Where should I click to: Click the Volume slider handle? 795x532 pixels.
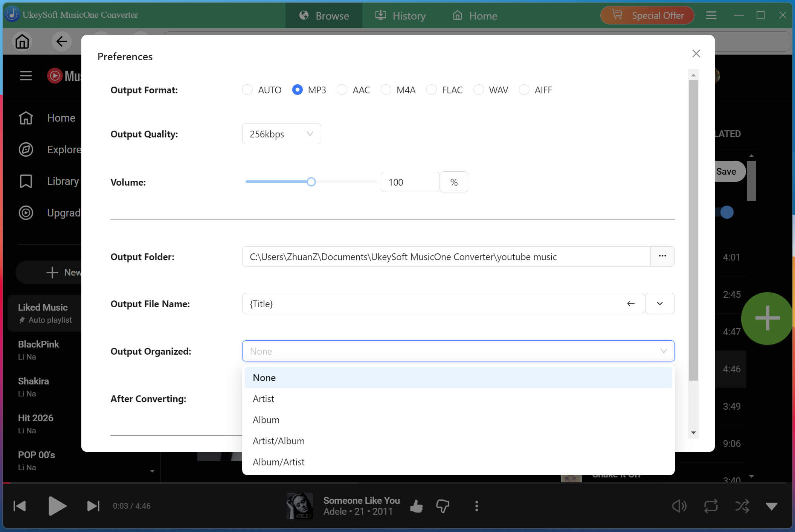311,182
